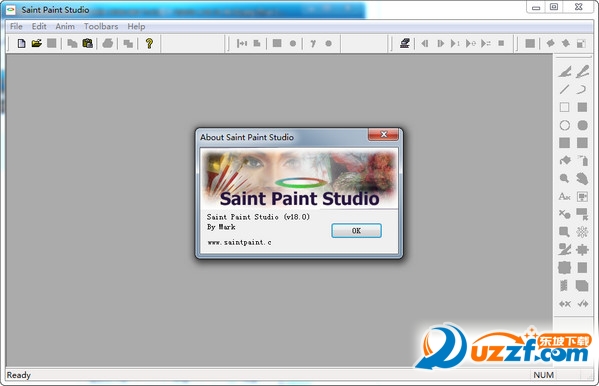Select the Hand pan tool

click(x=582, y=178)
